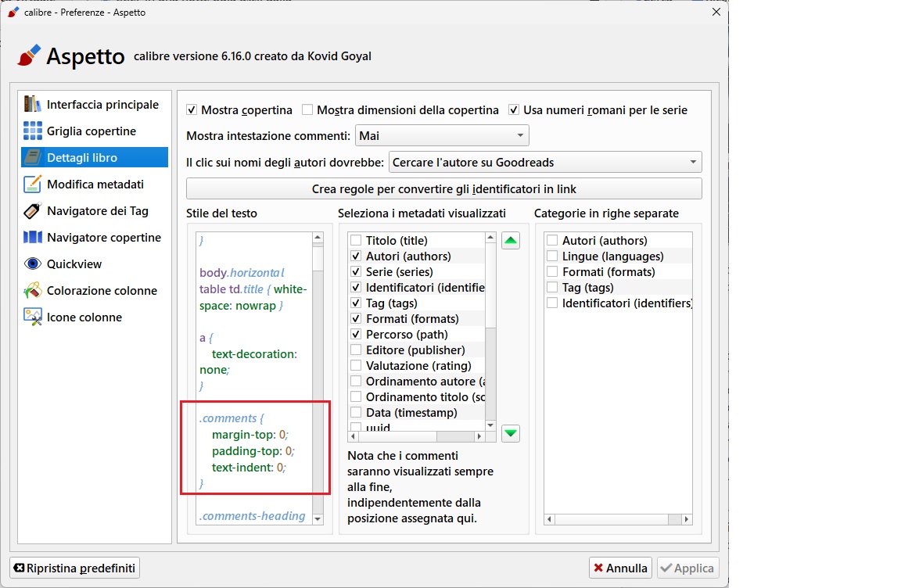Click metadata list vertical scrollbar down arrow

coord(490,425)
